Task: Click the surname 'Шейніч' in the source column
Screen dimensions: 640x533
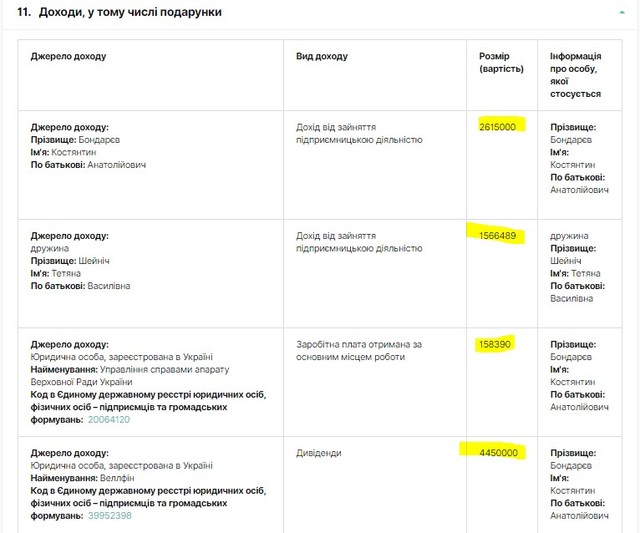Action: (94, 260)
